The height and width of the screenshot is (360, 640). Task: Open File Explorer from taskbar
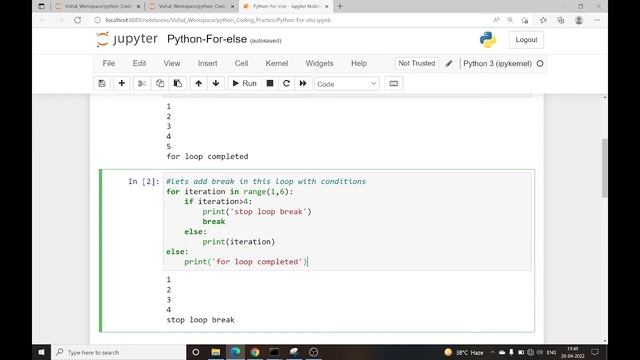216,352
